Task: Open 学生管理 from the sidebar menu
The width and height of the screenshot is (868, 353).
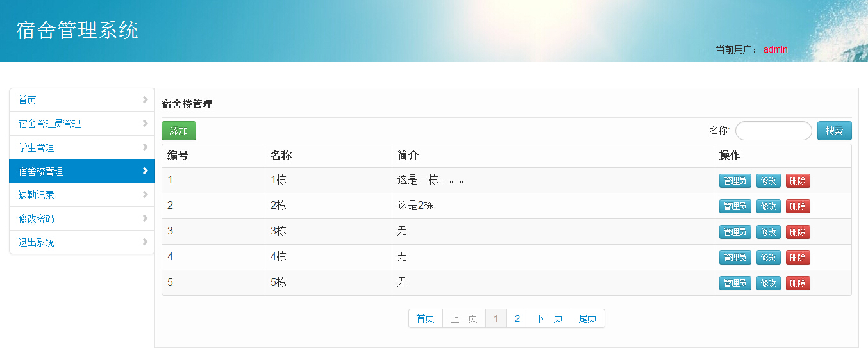Action: click(x=36, y=147)
